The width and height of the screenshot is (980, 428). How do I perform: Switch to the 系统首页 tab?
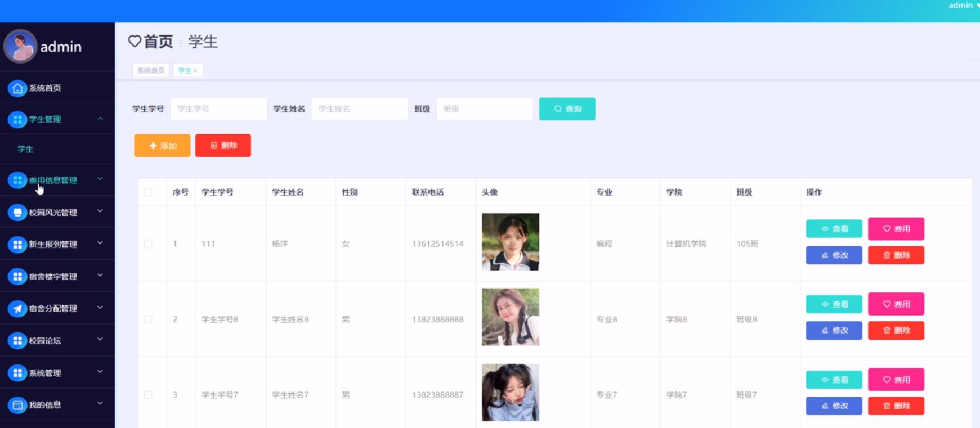coord(151,70)
